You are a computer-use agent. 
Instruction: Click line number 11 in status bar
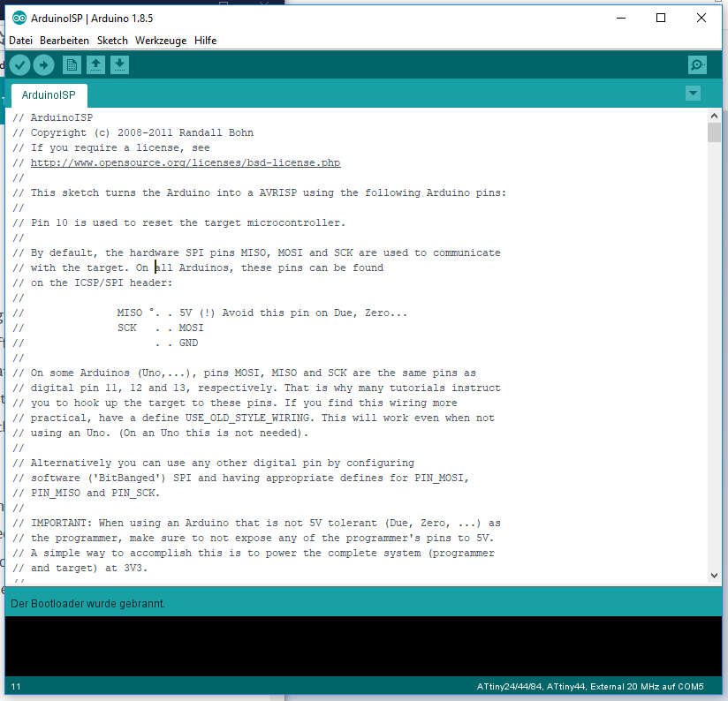[16, 687]
